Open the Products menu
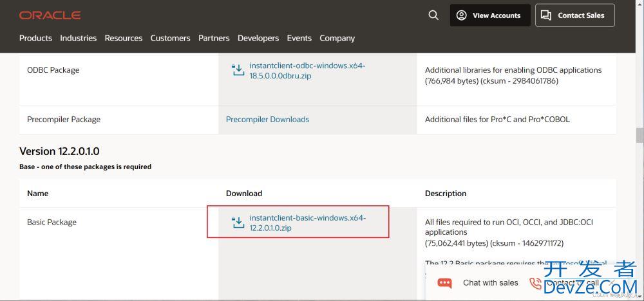Image resolution: width=644 pixels, height=301 pixels. point(35,38)
